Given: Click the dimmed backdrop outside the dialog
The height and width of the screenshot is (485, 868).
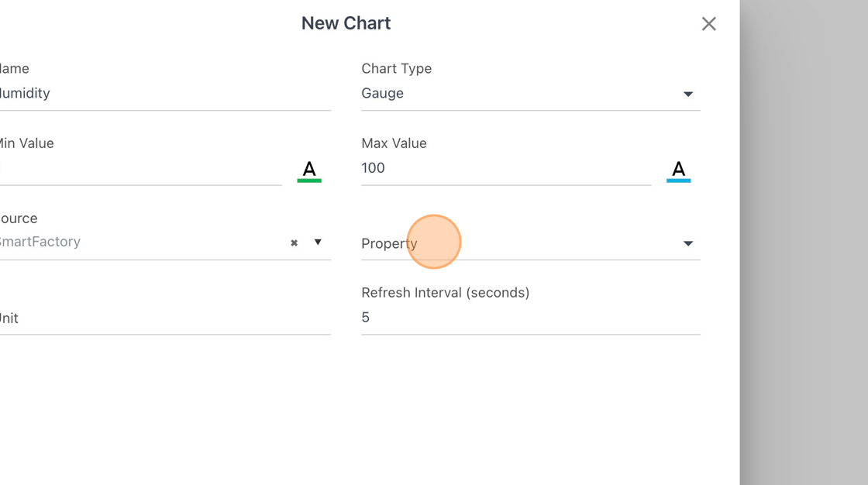Looking at the screenshot, I should click(x=804, y=242).
